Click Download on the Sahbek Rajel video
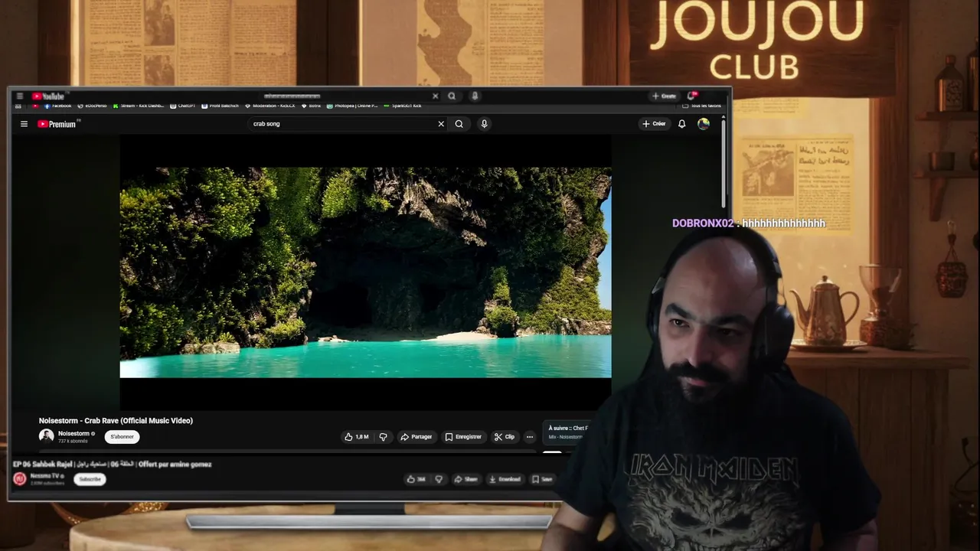Image resolution: width=980 pixels, height=551 pixels. tap(505, 479)
